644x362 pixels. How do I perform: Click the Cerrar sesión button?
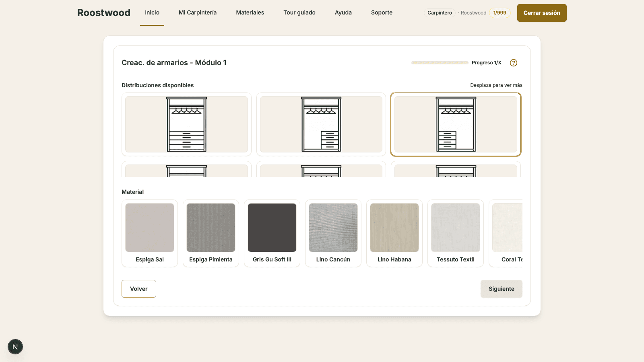coord(542,13)
